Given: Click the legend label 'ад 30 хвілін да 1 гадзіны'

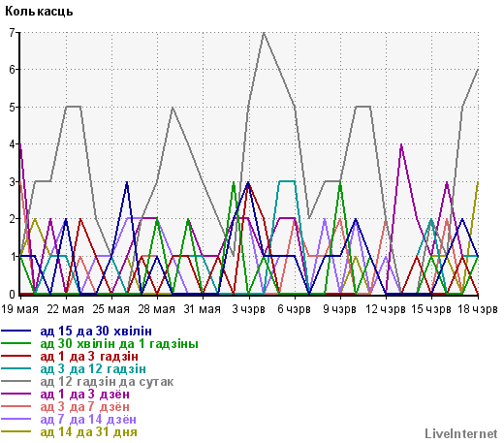Looking at the screenshot, I should click(x=119, y=344).
